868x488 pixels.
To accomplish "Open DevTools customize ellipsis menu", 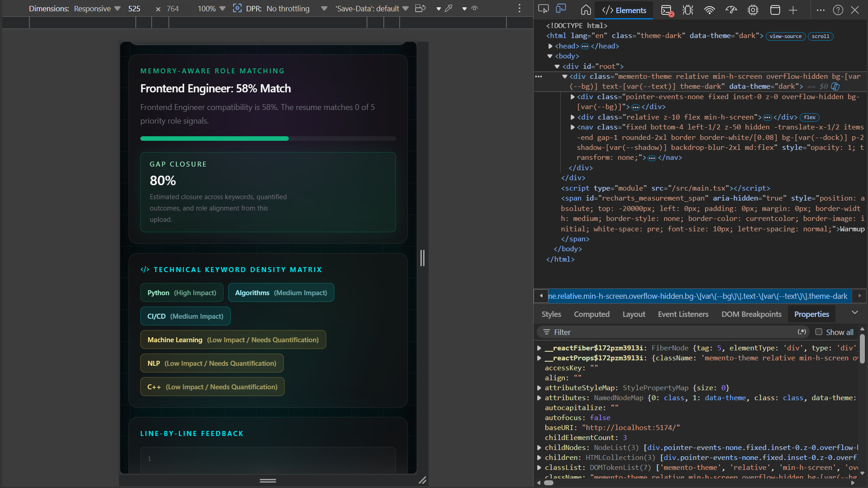I will coord(820,10).
